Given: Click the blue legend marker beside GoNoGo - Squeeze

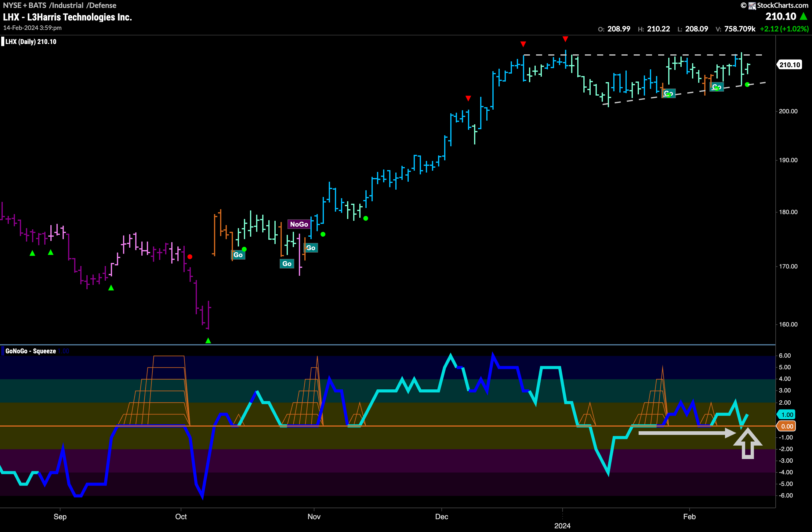Looking at the screenshot, I should [3, 351].
